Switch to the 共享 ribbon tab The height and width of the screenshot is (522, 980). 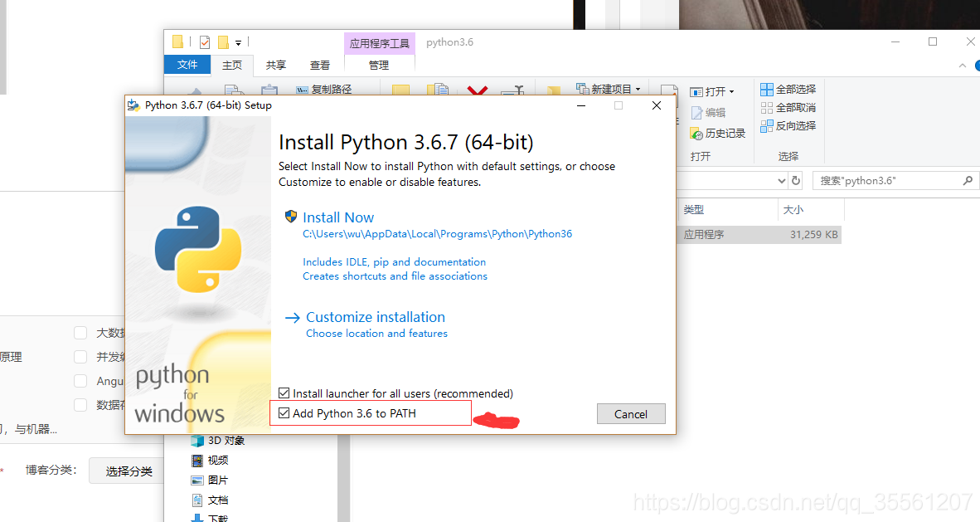pos(275,65)
